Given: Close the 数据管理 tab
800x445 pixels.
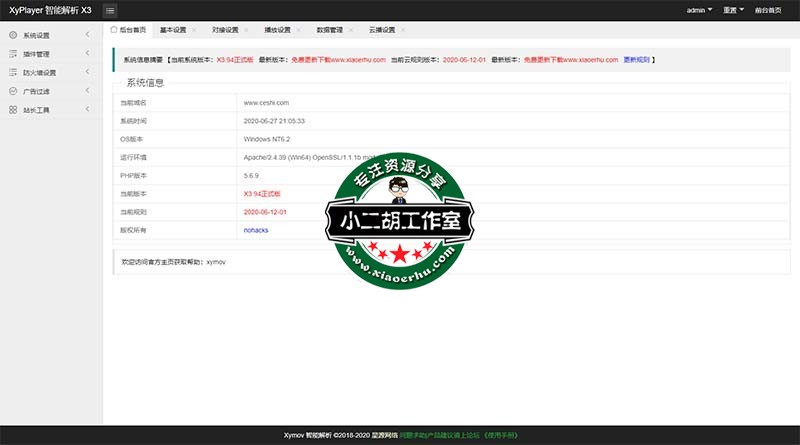Looking at the screenshot, I should tap(351, 30).
